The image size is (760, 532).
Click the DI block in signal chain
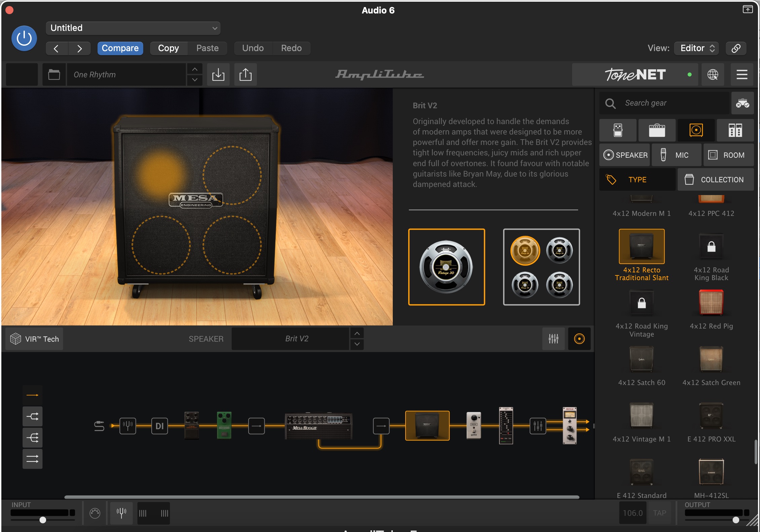point(159,426)
